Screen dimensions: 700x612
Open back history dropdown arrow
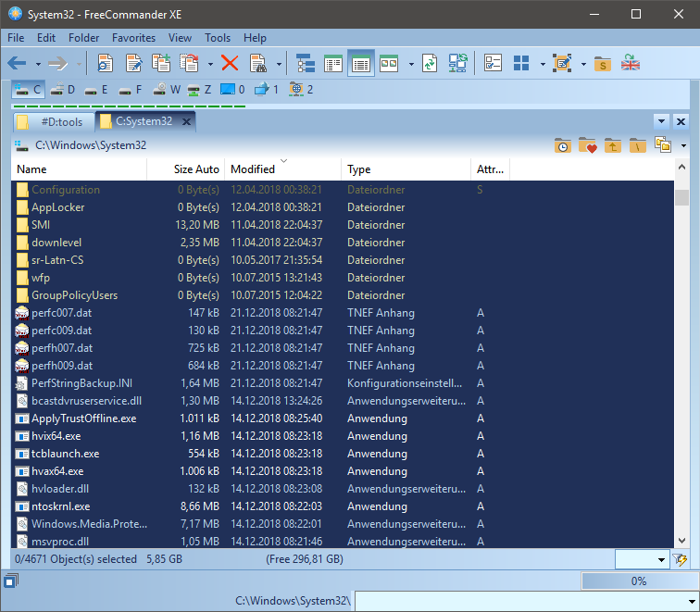coord(38,64)
